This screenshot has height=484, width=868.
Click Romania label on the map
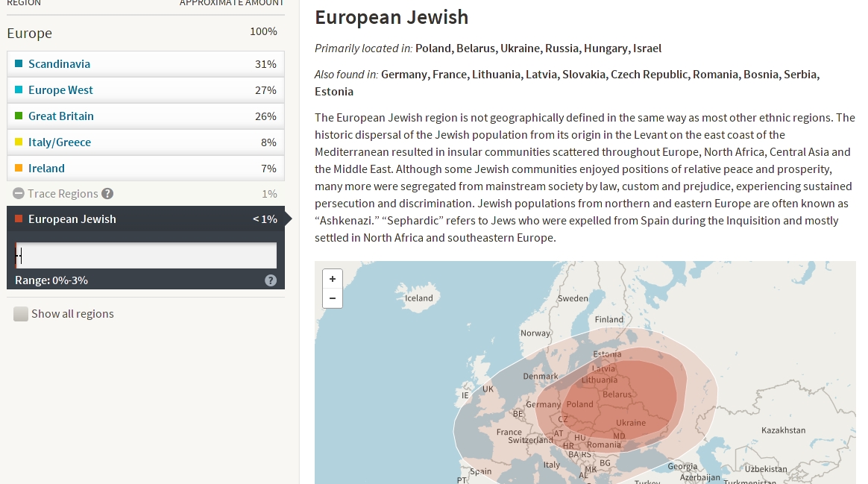603,444
